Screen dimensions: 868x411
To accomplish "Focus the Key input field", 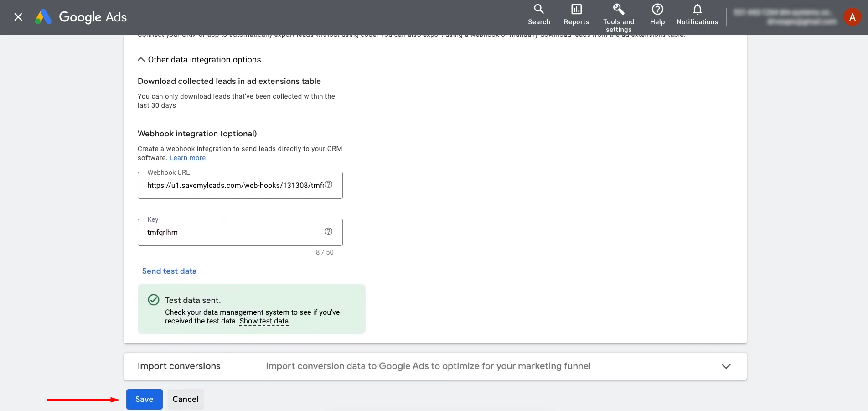I will coord(232,233).
